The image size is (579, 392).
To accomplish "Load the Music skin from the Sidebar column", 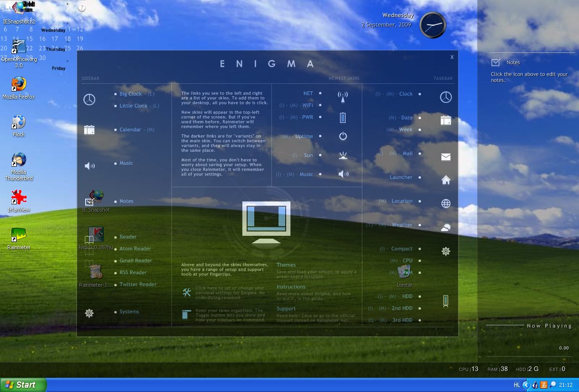I will click(126, 163).
